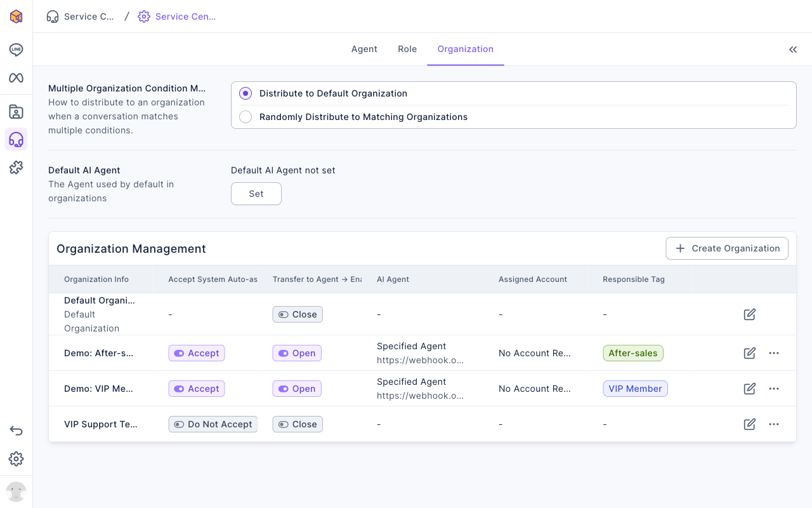Open the user avatar at bottom left
This screenshot has width=812, height=508.
click(16, 491)
